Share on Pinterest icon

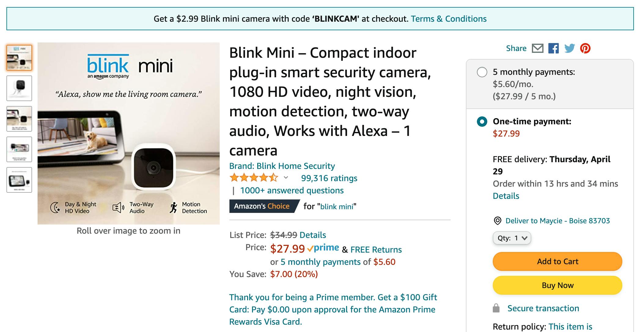[x=585, y=49]
